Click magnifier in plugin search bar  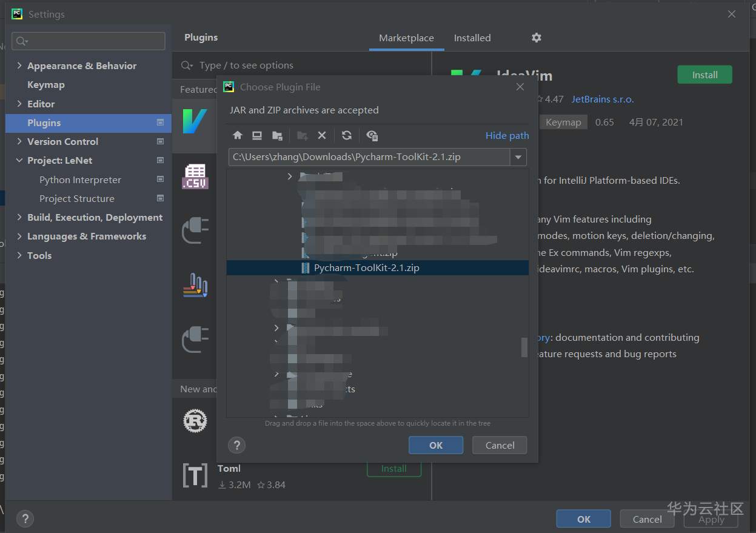click(x=187, y=65)
